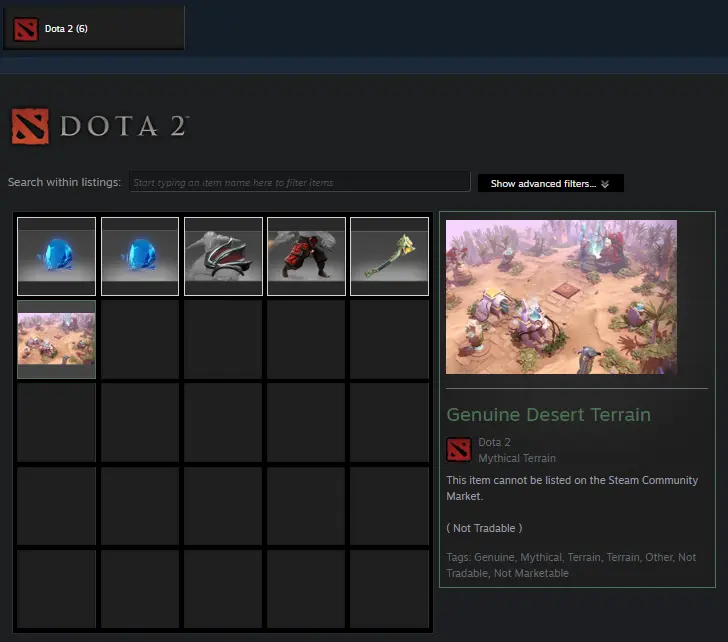Click Dota 2 icon in item details
This screenshot has width=728, height=642.
point(459,449)
